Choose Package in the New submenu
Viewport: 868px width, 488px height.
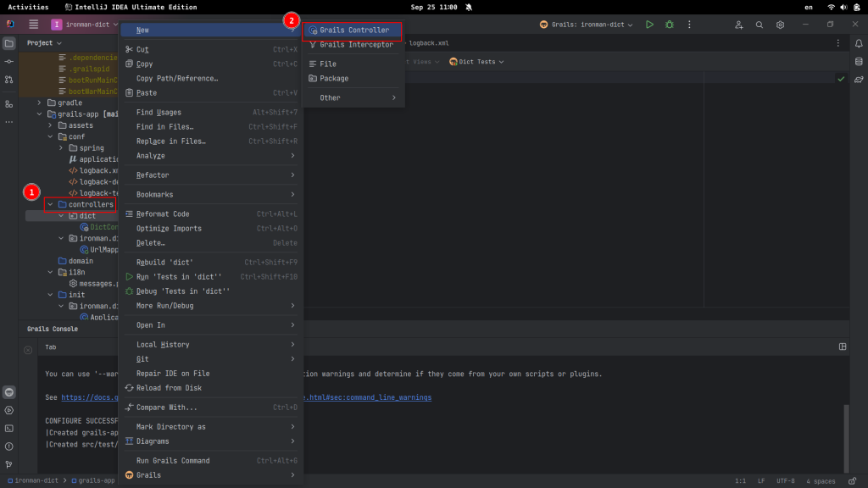point(352,78)
